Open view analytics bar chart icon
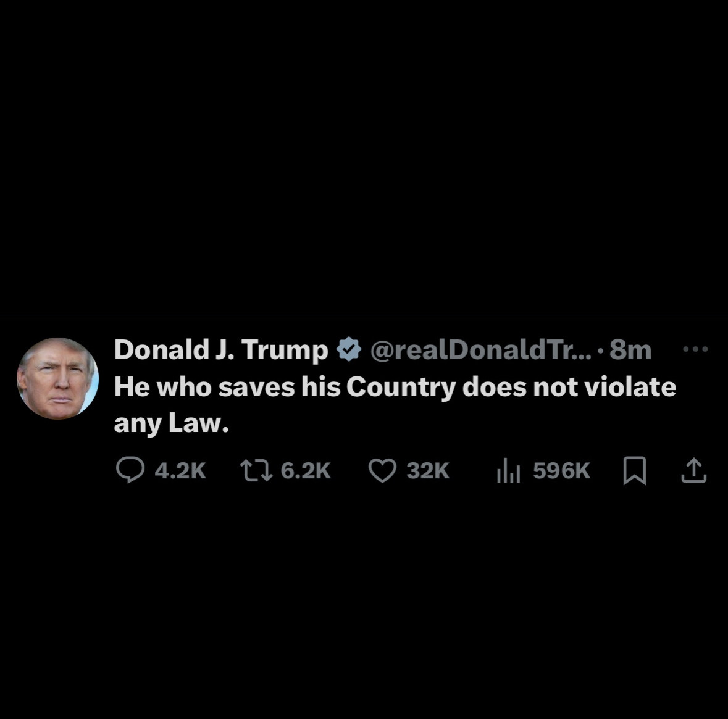Image resolution: width=728 pixels, height=719 pixels. tap(508, 471)
